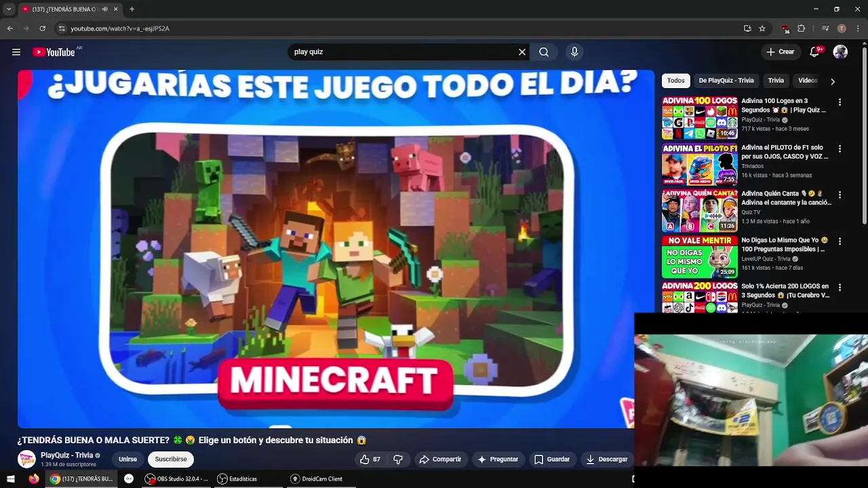Click the Preguntar button

click(x=498, y=460)
